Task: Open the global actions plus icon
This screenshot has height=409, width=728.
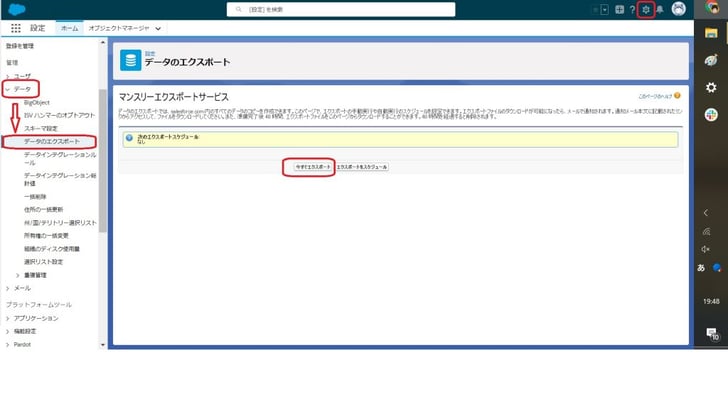Action: [x=620, y=9]
